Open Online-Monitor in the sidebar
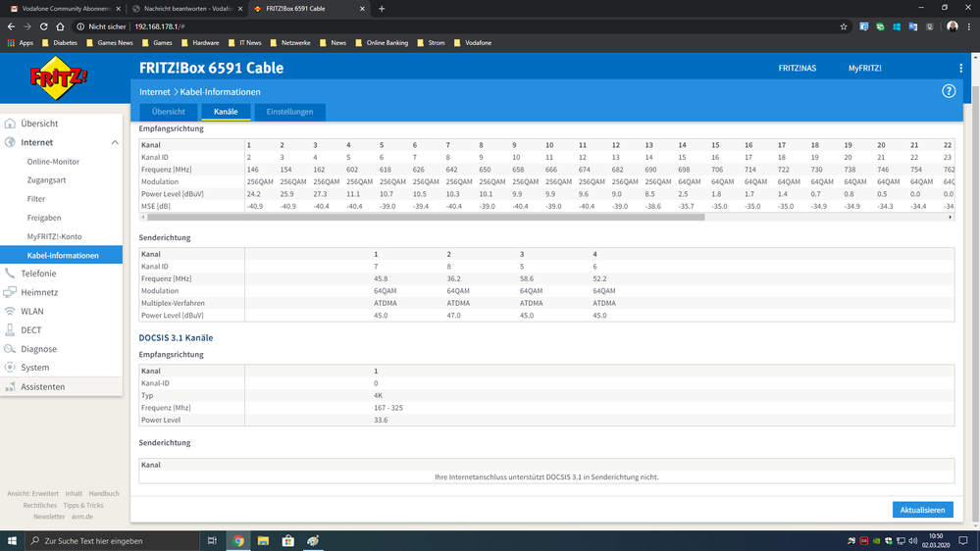Image resolution: width=980 pixels, height=551 pixels. pyautogui.click(x=53, y=161)
